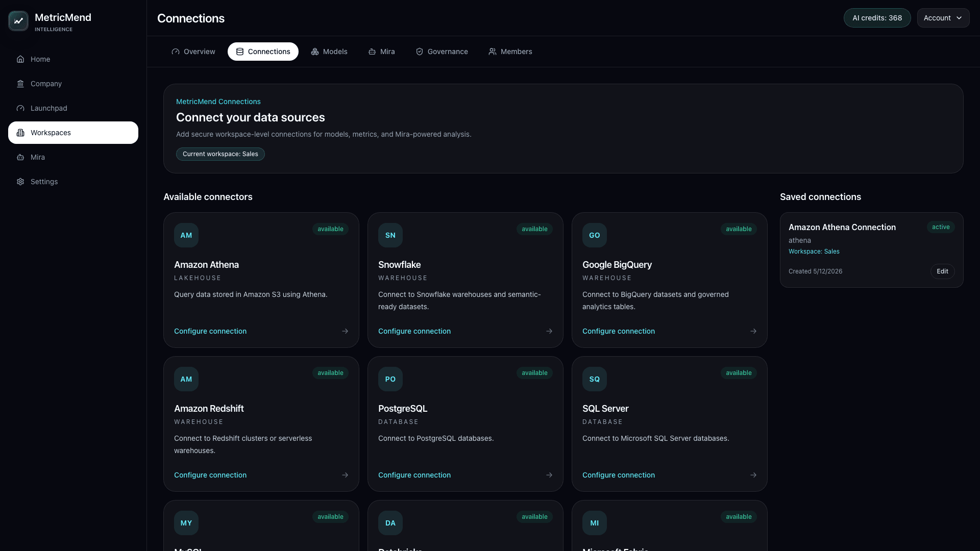This screenshot has width=980, height=551.
Task: Click the Connections tab database icon
Action: 240,52
